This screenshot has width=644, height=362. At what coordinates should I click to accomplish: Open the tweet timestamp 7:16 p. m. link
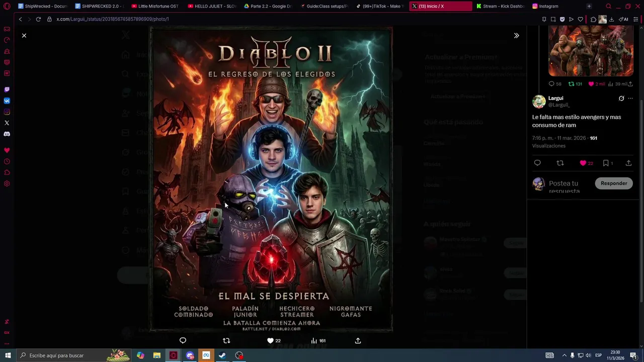(x=559, y=138)
